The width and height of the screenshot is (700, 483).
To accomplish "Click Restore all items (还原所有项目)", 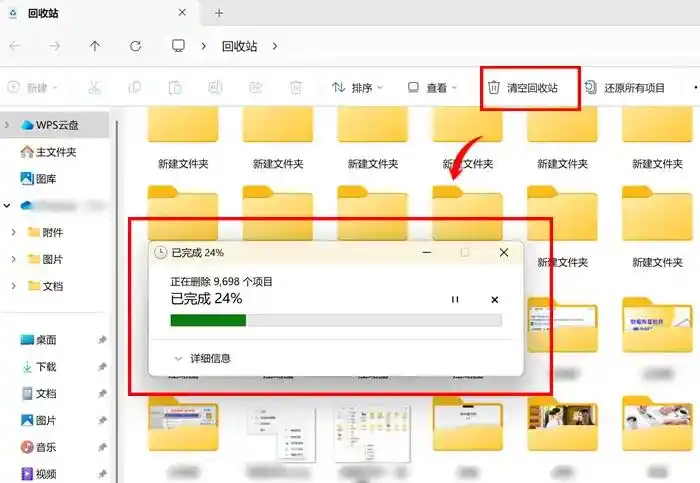I will pos(624,88).
